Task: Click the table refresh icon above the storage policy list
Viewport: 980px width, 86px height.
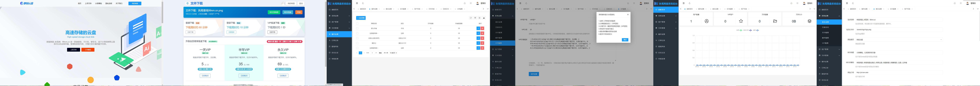Action: (x=471, y=18)
